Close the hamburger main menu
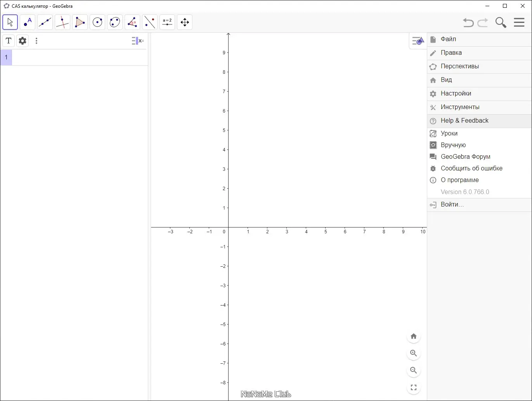Image resolution: width=532 pixels, height=401 pixels. (x=519, y=22)
